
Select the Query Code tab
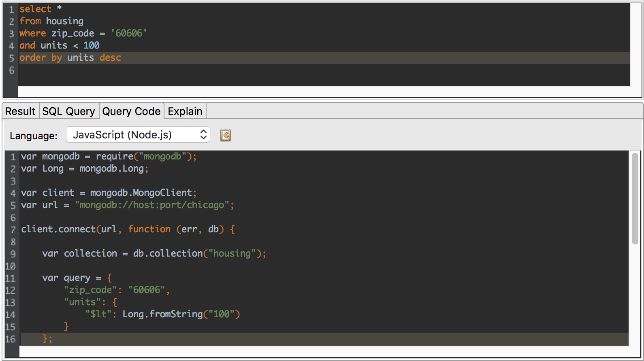pos(131,111)
